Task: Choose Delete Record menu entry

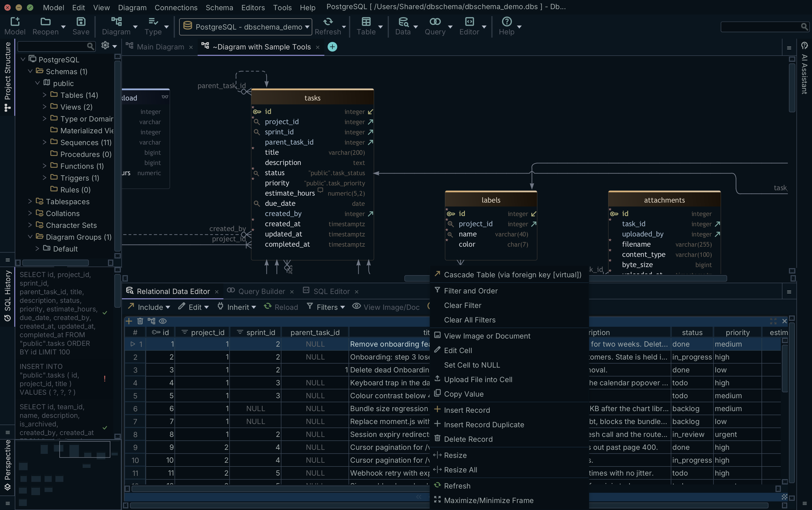Action: click(509, 439)
